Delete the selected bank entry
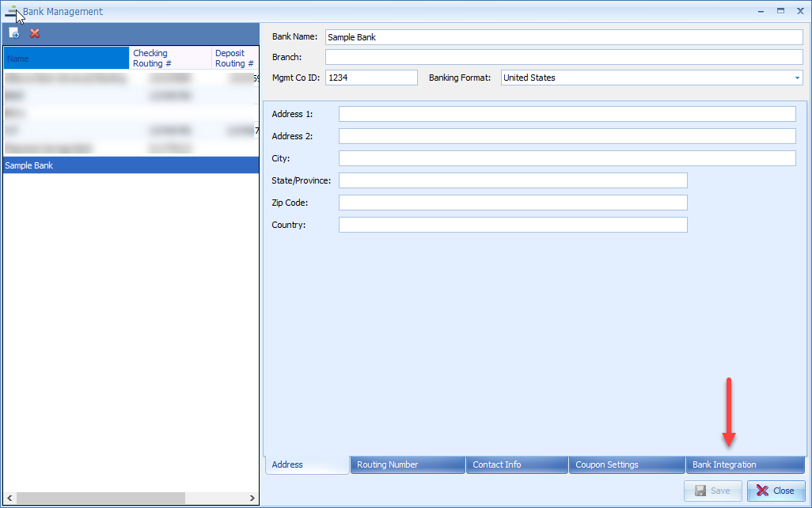 34,32
